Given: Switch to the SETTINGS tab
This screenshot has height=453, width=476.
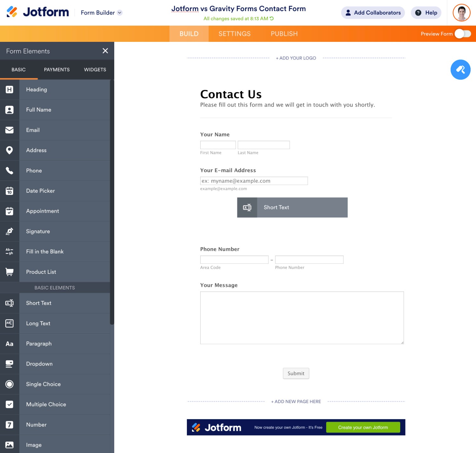Looking at the screenshot, I should [235, 34].
